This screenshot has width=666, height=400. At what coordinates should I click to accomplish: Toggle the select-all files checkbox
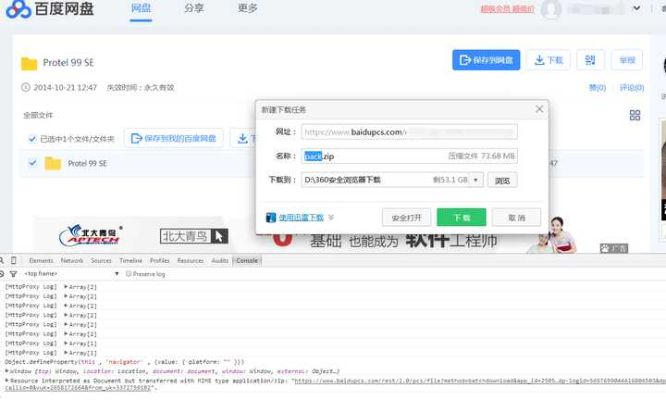[x=32, y=139]
